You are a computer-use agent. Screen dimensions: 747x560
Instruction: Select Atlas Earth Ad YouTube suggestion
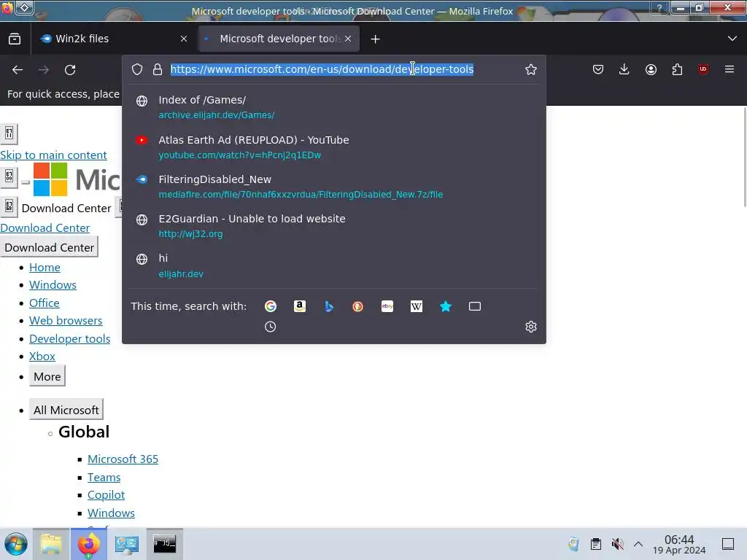click(333, 147)
